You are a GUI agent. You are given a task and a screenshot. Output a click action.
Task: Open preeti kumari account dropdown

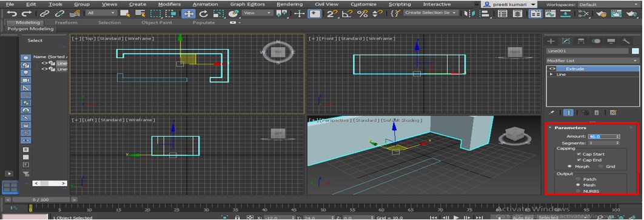pos(509,4)
